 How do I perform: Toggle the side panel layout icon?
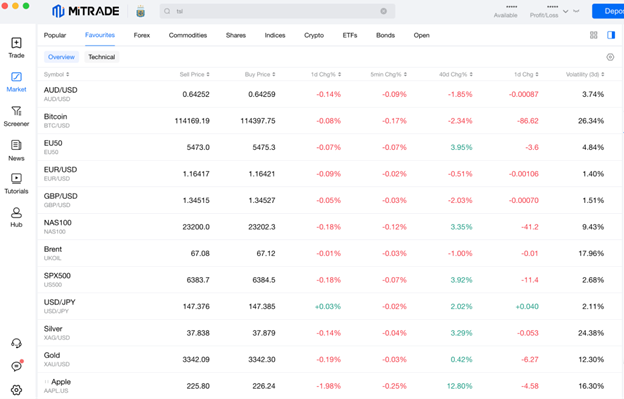pyautogui.click(x=611, y=35)
